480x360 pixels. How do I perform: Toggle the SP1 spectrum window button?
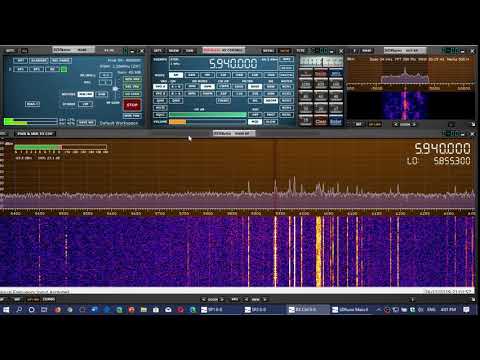click(20, 69)
